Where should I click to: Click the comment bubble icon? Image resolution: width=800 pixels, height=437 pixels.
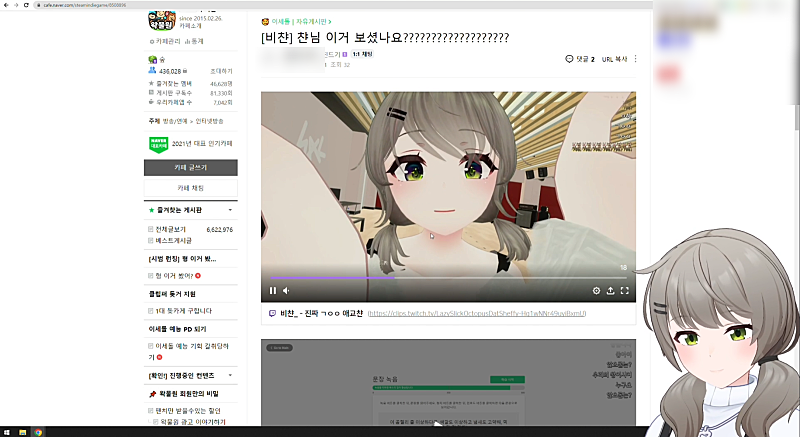click(x=569, y=59)
